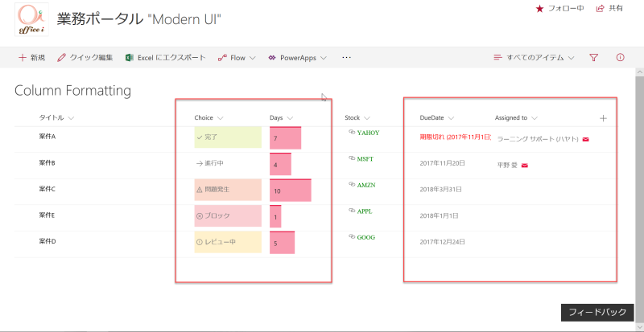Open the タイトル column header dropdown

click(x=56, y=118)
